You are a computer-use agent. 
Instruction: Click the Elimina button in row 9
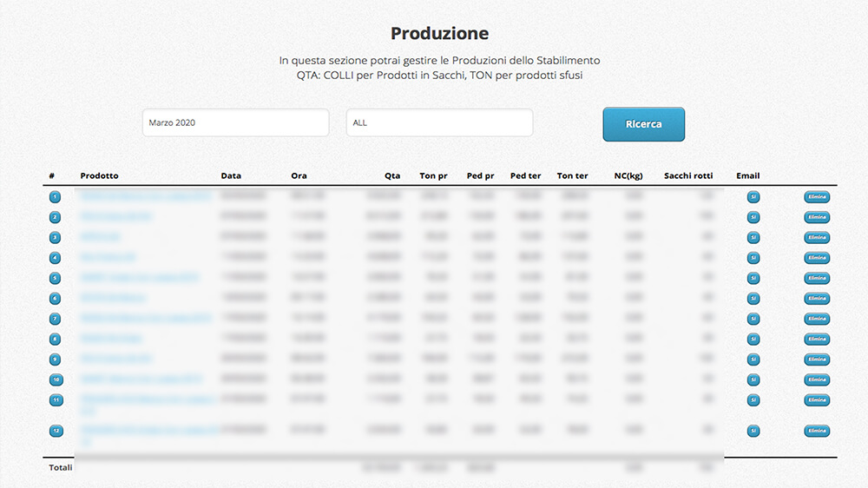click(x=816, y=359)
